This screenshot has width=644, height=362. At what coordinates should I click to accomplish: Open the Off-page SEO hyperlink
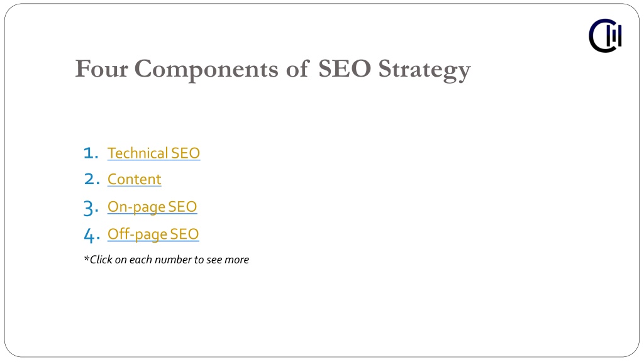click(x=153, y=234)
